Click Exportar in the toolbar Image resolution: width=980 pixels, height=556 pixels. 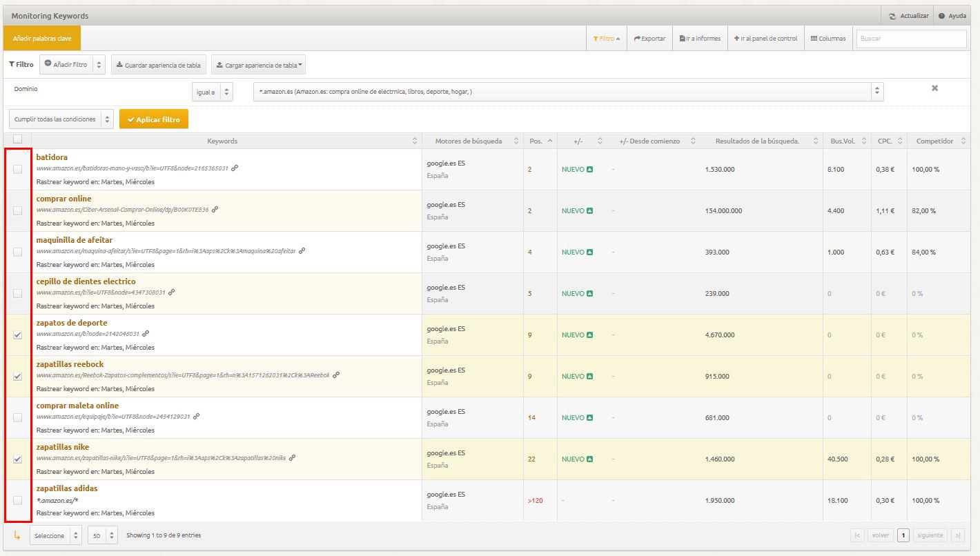[649, 39]
